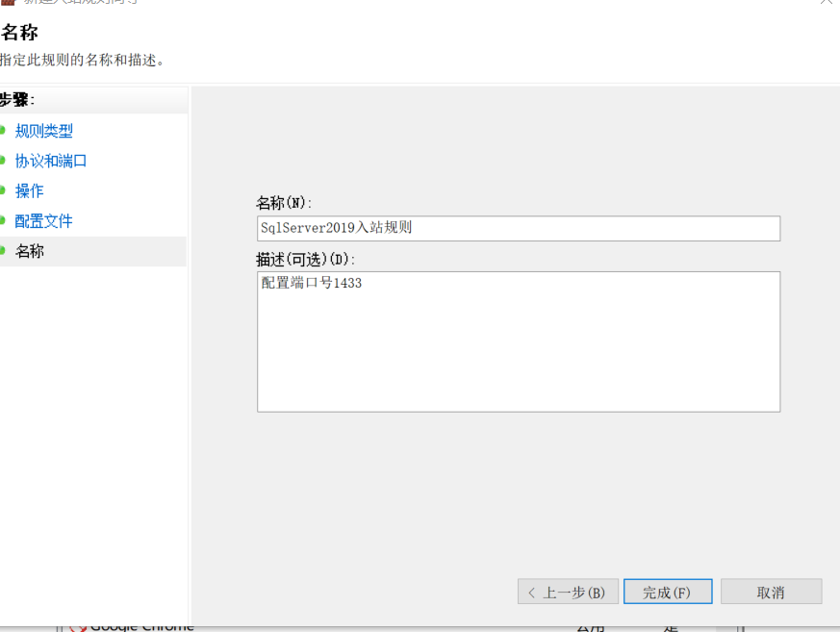Viewport: 840px width, 632px height.
Task: Finish the wizard with 完成(F)
Action: [668, 592]
